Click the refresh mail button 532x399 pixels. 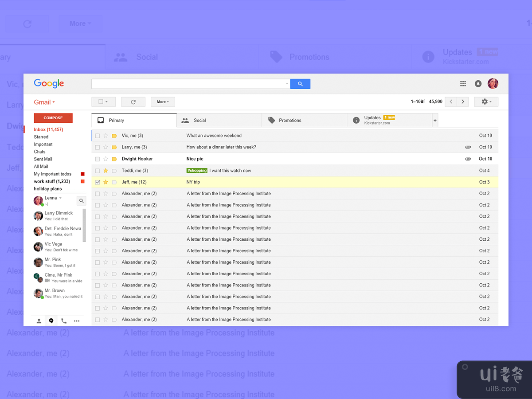pyautogui.click(x=133, y=102)
